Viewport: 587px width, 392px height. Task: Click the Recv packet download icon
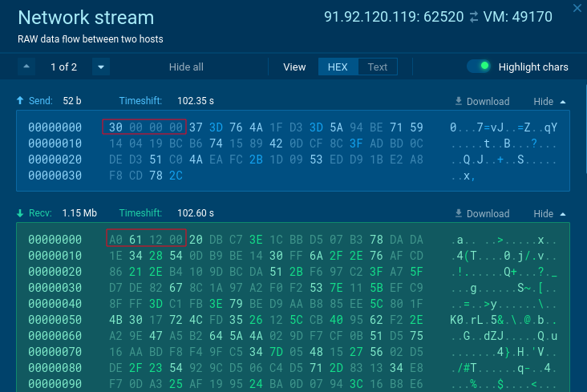pos(459,213)
